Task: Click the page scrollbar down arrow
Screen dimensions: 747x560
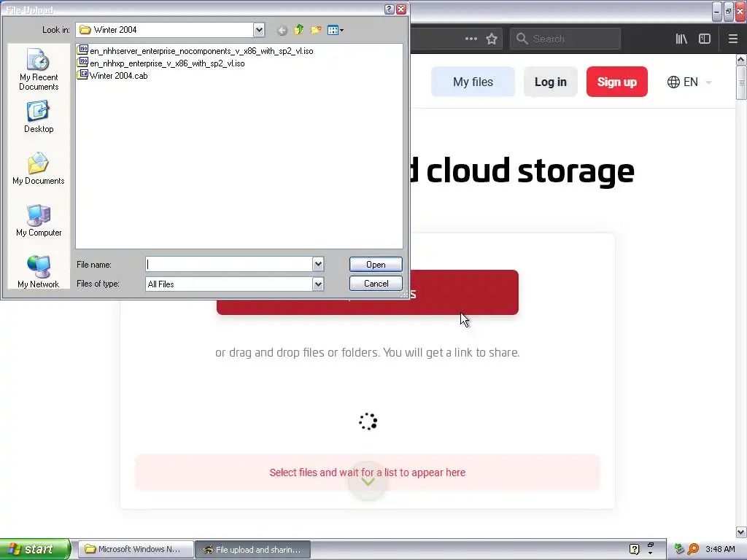Action: tap(741, 532)
